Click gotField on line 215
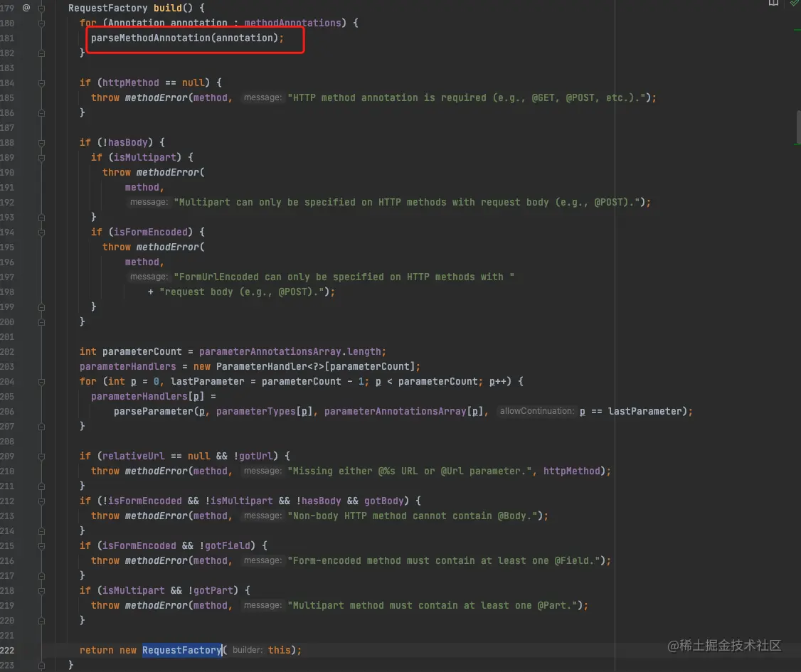Screen dimensions: 801x672 click(228, 546)
